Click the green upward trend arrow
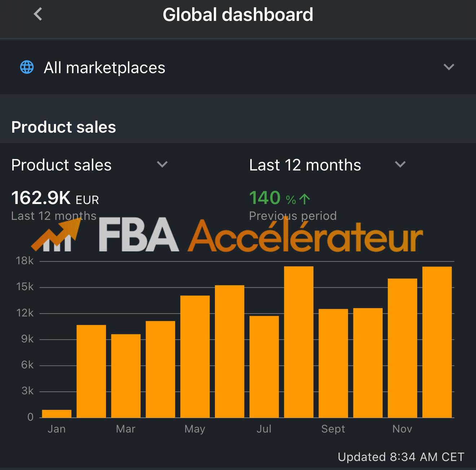476x470 pixels. tap(305, 199)
